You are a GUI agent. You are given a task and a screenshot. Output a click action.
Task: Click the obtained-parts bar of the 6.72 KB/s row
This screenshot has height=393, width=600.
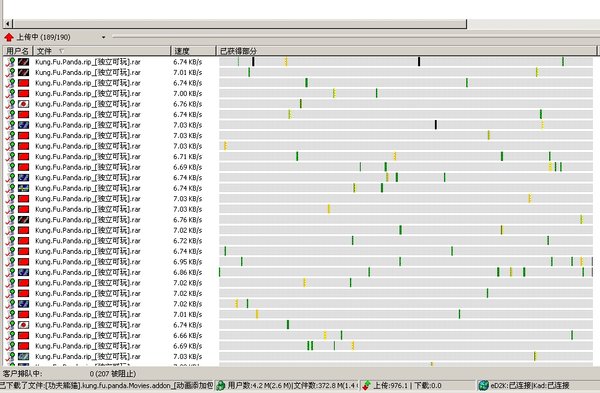[406, 241]
